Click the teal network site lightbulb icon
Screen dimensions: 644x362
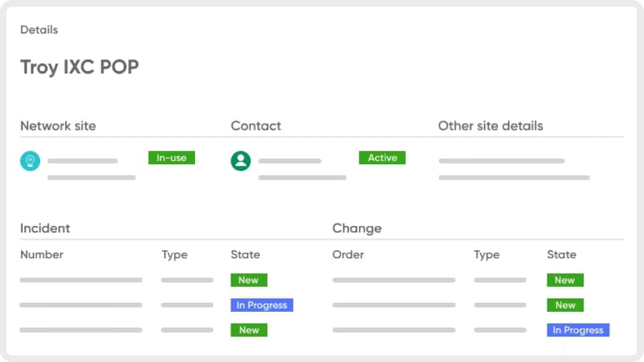tap(30, 161)
